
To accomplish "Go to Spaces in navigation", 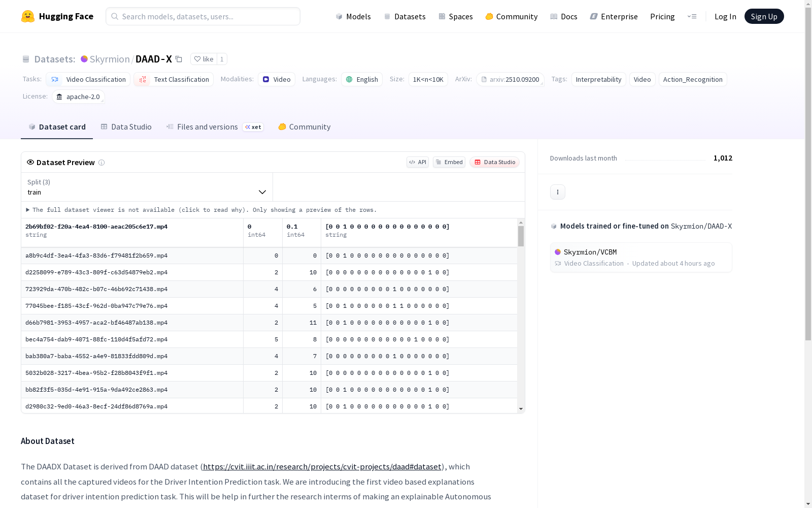I will [456, 16].
